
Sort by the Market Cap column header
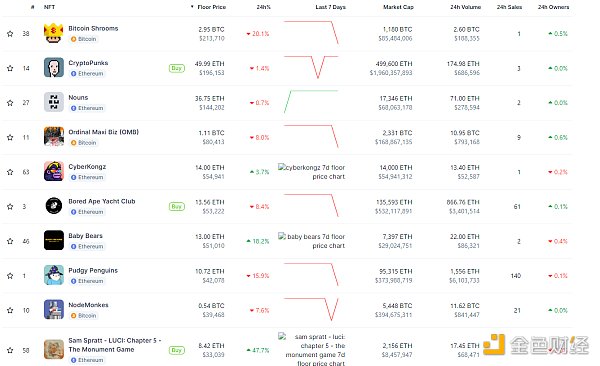(x=398, y=7)
